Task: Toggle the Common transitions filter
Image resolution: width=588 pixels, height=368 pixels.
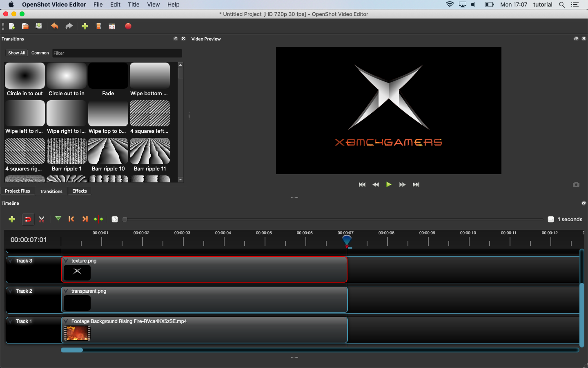Action: (x=40, y=53)
